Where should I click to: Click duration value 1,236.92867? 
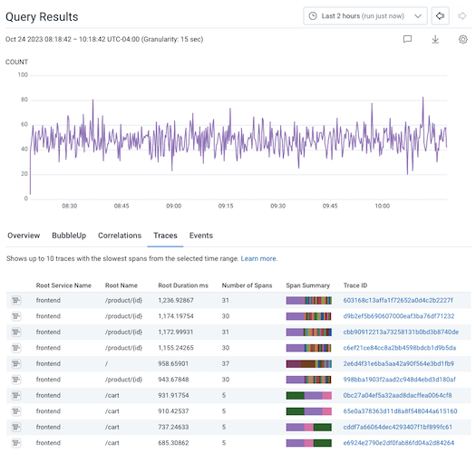pyautogui.click(x=176, y=301)
